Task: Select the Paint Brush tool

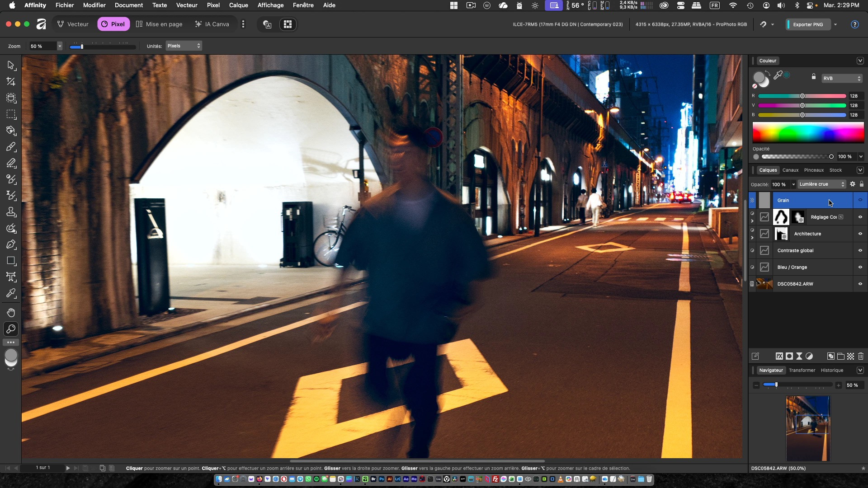Action: click(11, 147)
